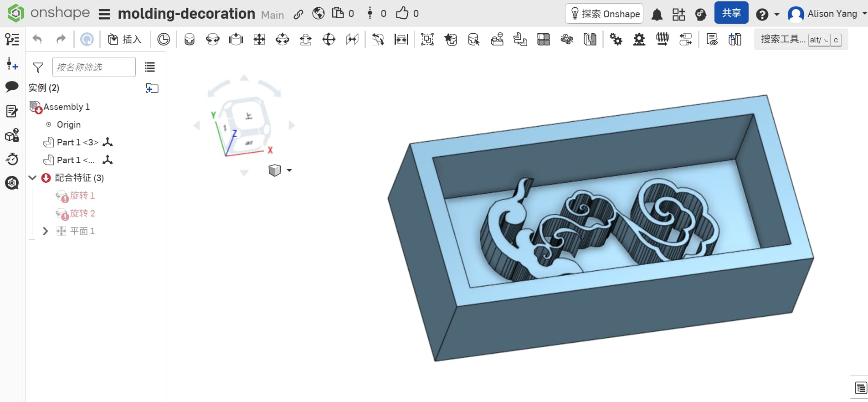The width and height of the screenshot is (868, 402).
Task: Open the parts configuration sidebar icon
Action: pos(12,135)
